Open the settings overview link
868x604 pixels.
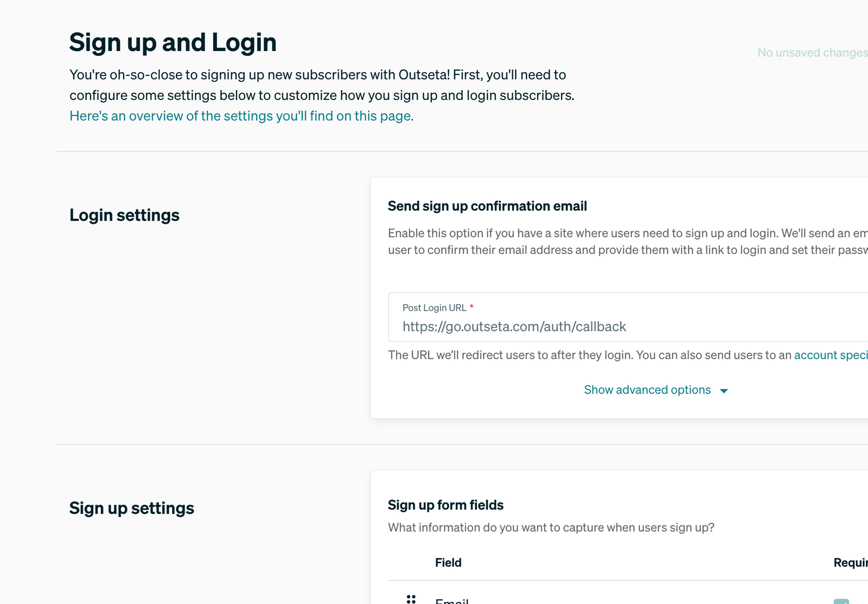pos(241,116)
